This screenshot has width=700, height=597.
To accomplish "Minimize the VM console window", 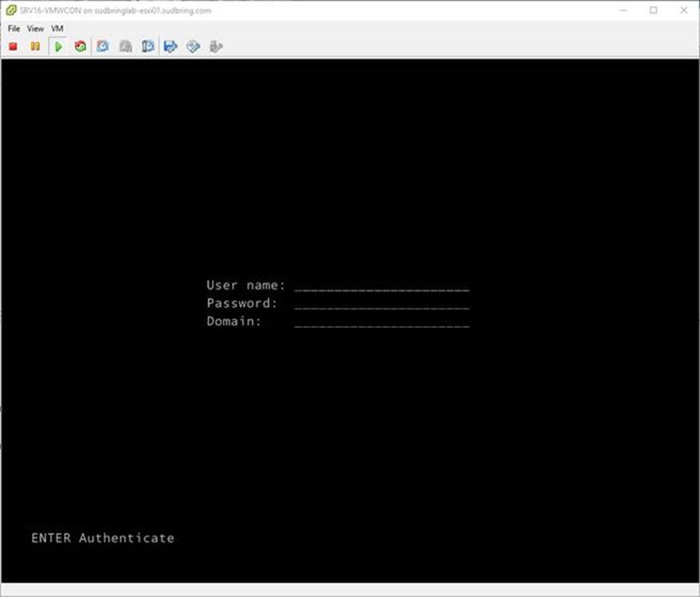I will click(x=624, y=10).
